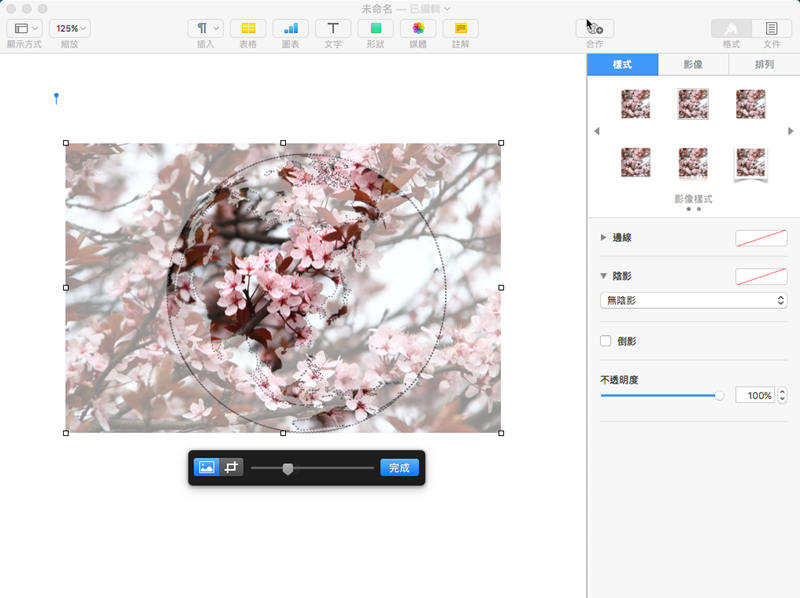Open the 無陰影 shadow dropdown
The height and width of the screenshot is (598, 800).
(693, 300)
